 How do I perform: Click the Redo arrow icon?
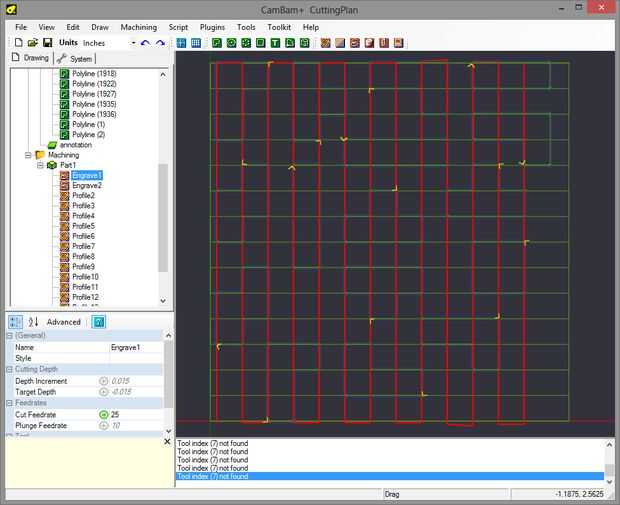pos(160,43)
